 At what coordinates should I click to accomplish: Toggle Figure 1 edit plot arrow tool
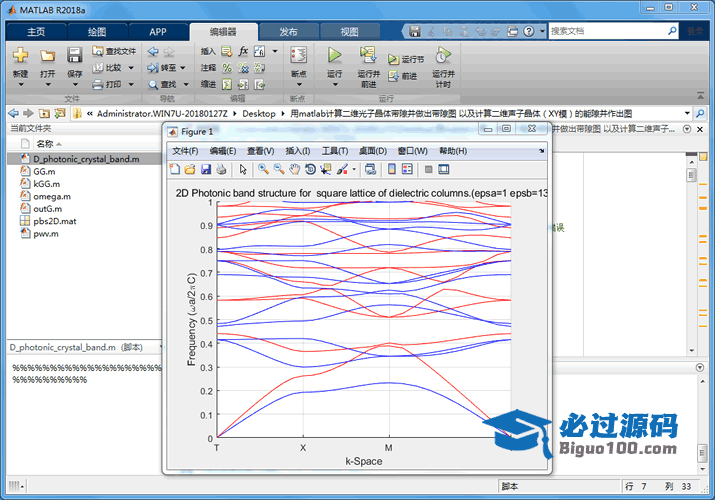[x=243, y=170]
